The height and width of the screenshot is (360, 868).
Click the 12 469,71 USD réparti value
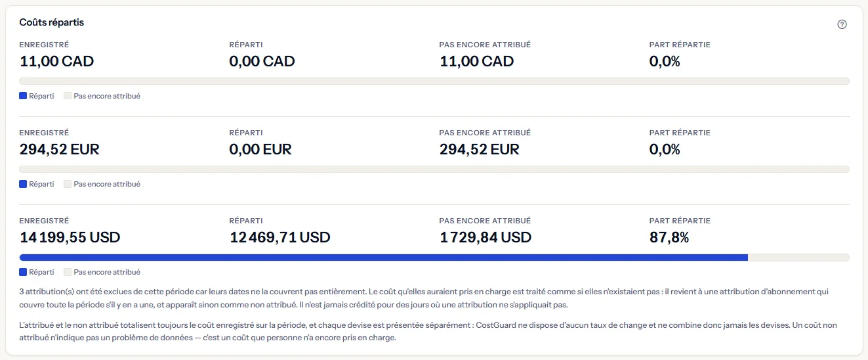[x=280, y=238]
